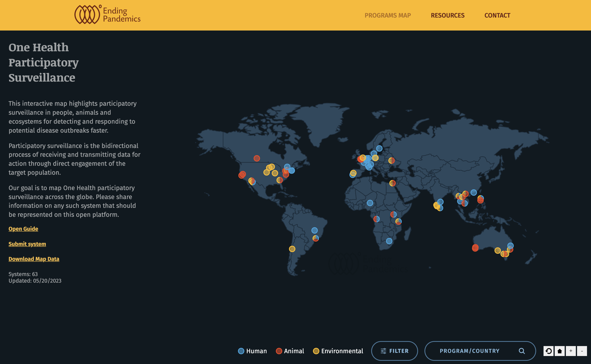Open the RESOURCES menu item
Screen dimensions: 591x364
tap(448, 15)
